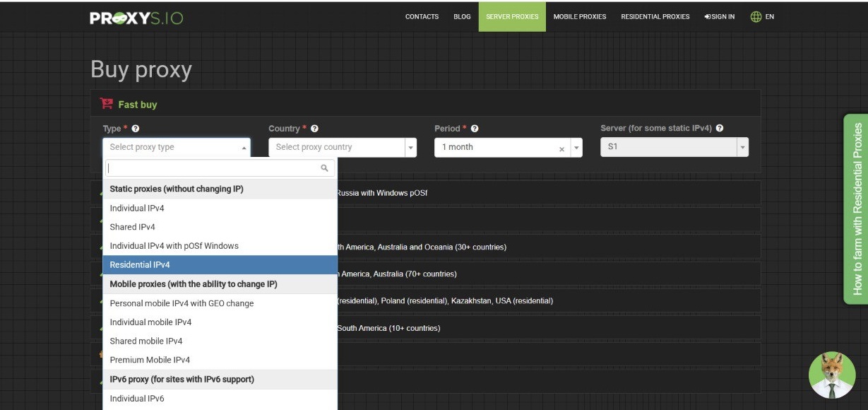Go to Mobile Proxies
This screenshot has height=410, width=868.
[x=579, y=16]
